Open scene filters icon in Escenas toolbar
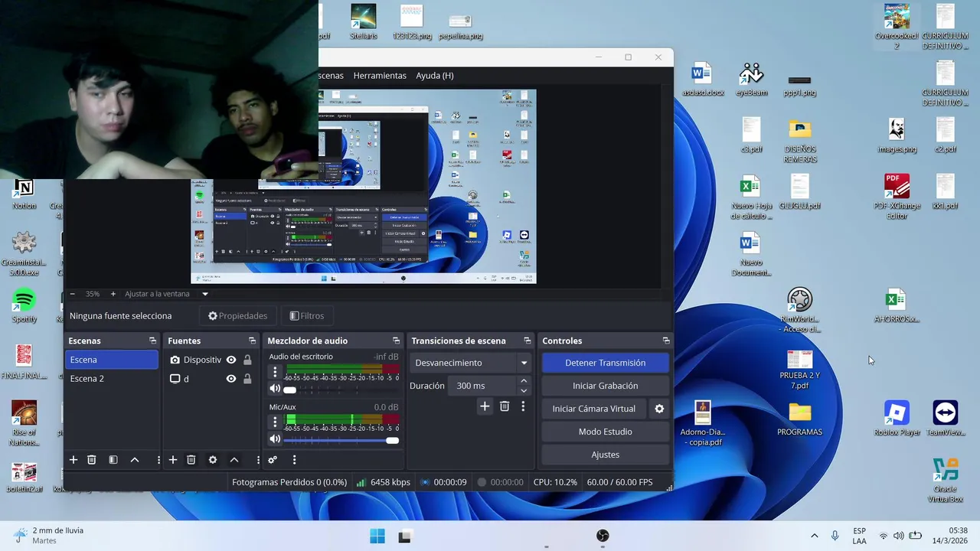Screen dimensions: 980x551 point(113,460)
